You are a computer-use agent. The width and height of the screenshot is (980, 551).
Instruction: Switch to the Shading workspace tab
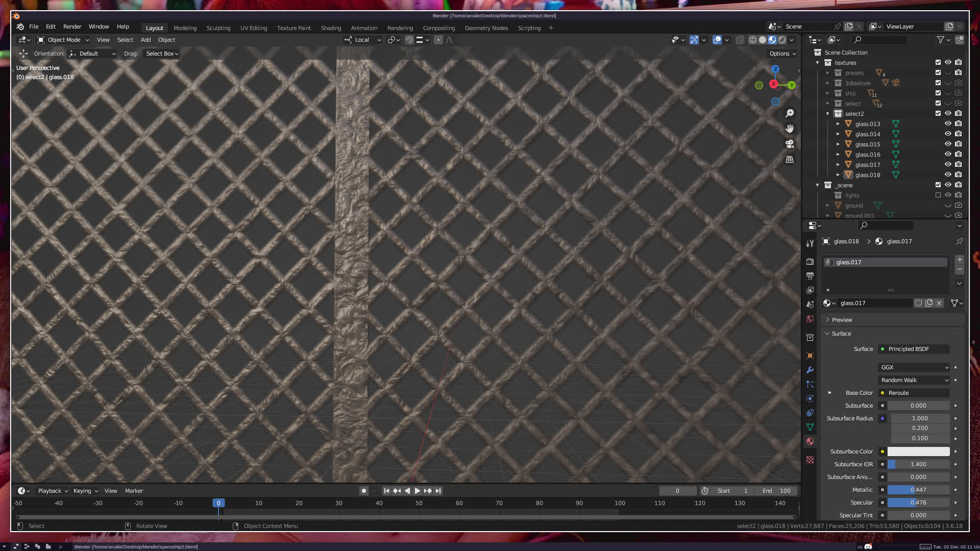point(331,28)
